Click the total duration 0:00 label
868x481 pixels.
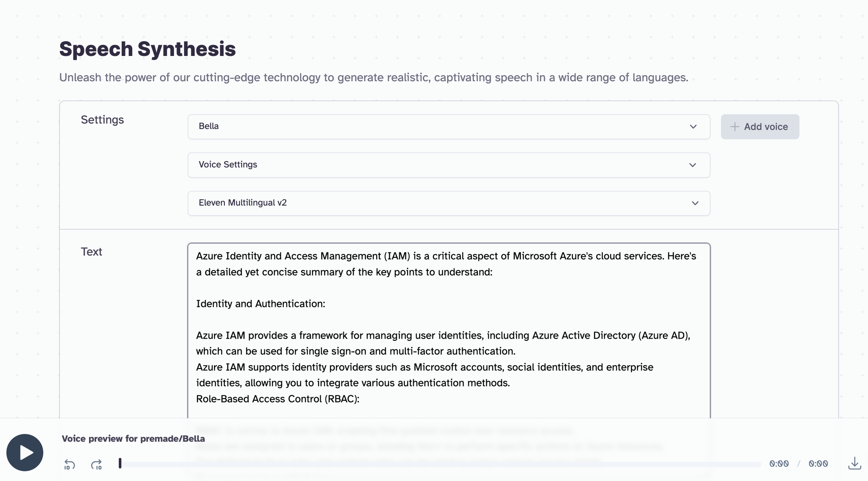[818, 464]
